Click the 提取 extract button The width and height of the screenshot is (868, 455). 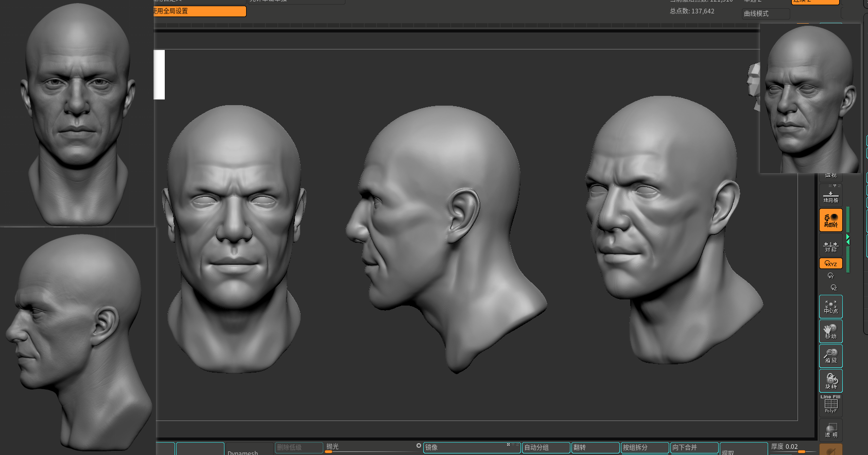coord(743,449)
